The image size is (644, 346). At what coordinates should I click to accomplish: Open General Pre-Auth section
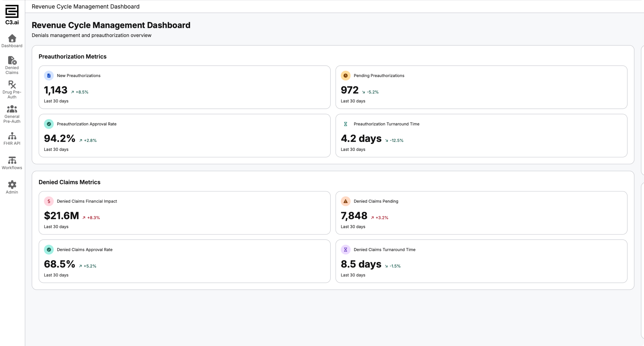pos(12,114)
